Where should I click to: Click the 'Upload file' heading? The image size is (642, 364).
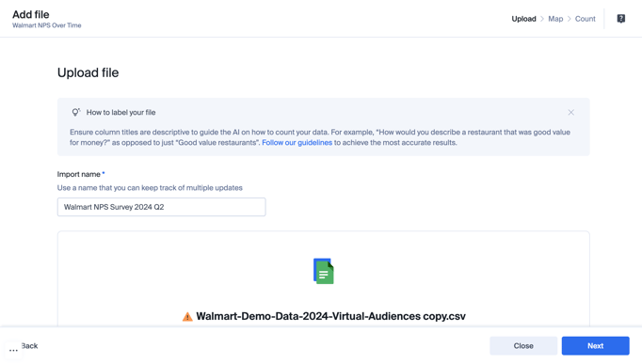coord(88,72)
